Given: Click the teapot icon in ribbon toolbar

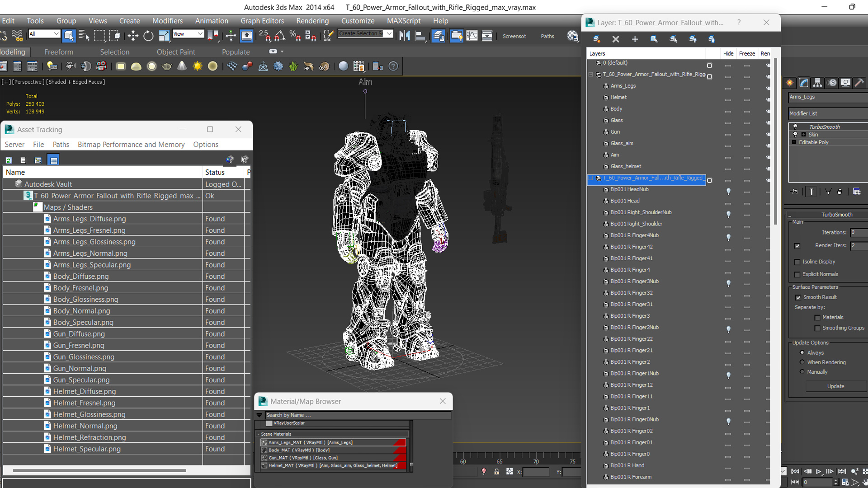Looking at the screenshot, I should (x=167, y=66).
